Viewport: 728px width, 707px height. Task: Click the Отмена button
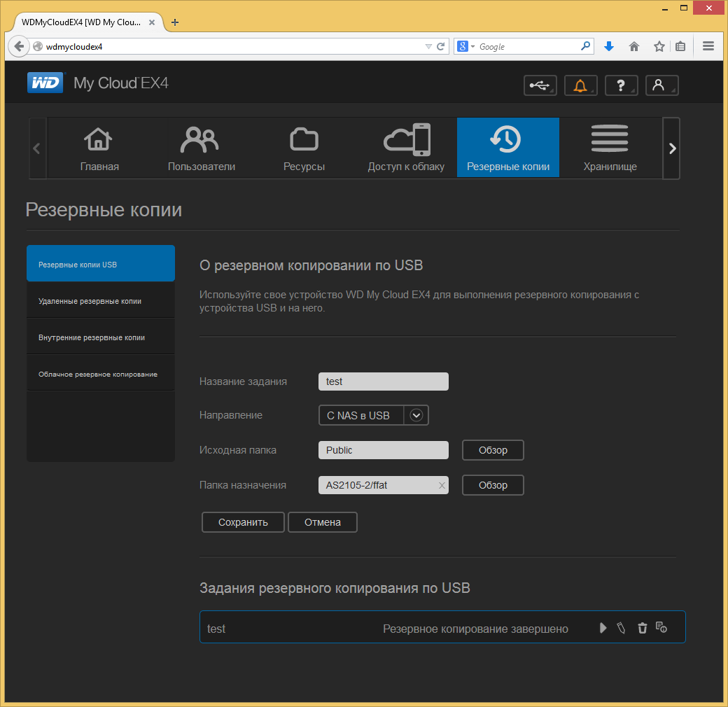tap(323, 522)
